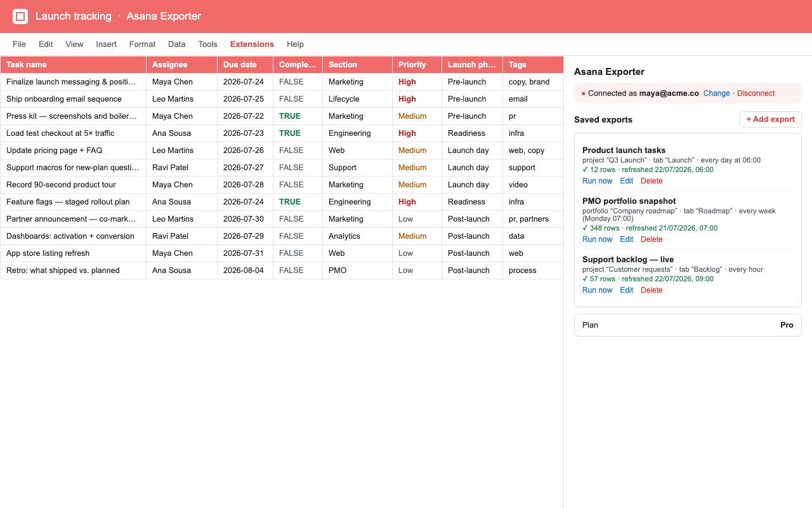
Task: Click the Support backlog — live title
Action: coord(628,260)
